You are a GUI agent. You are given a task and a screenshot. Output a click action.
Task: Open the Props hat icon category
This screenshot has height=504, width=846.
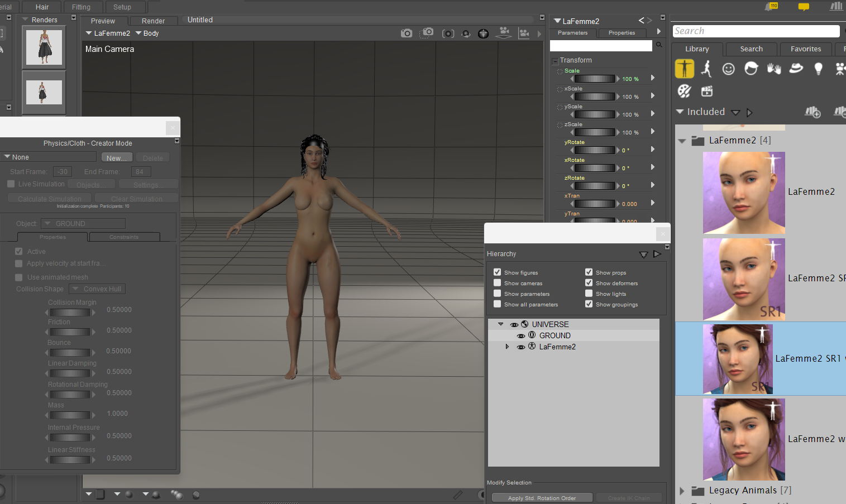[x=796, y=69]
